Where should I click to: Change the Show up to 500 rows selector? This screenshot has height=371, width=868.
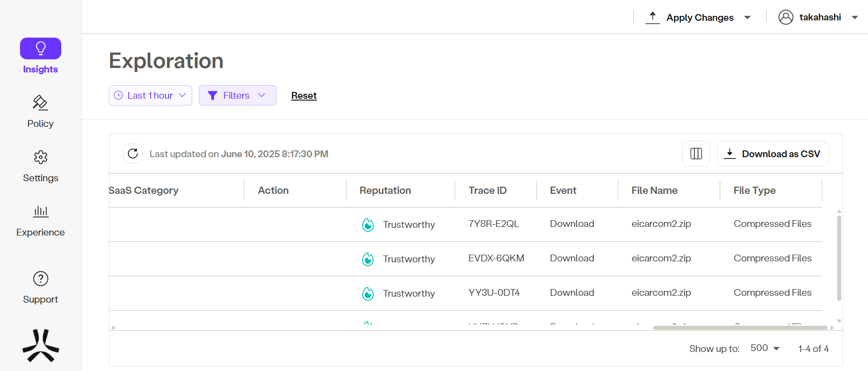click(x=765, y=348)
